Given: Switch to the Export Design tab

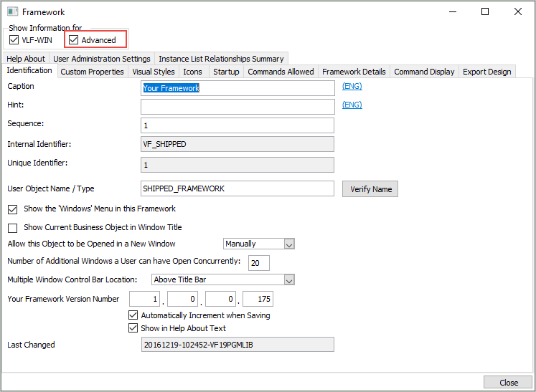Looking at the screenshot, I should tap(486, 72).
